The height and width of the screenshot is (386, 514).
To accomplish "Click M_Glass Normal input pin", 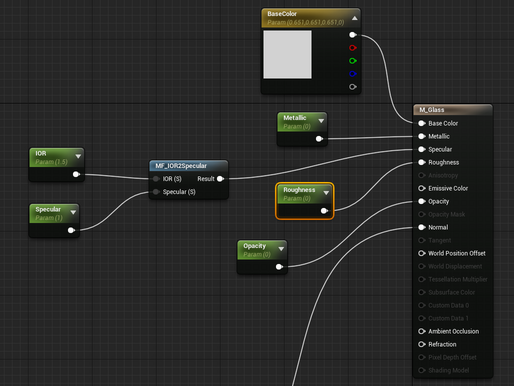I will point(422,227).
